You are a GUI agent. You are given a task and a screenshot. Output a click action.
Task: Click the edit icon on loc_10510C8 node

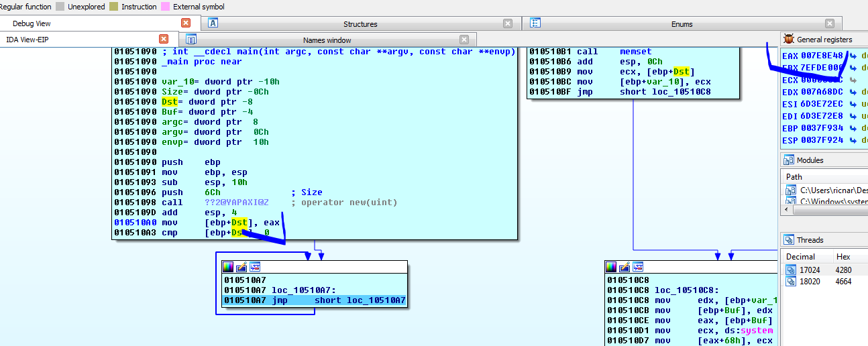click(625, 267)
